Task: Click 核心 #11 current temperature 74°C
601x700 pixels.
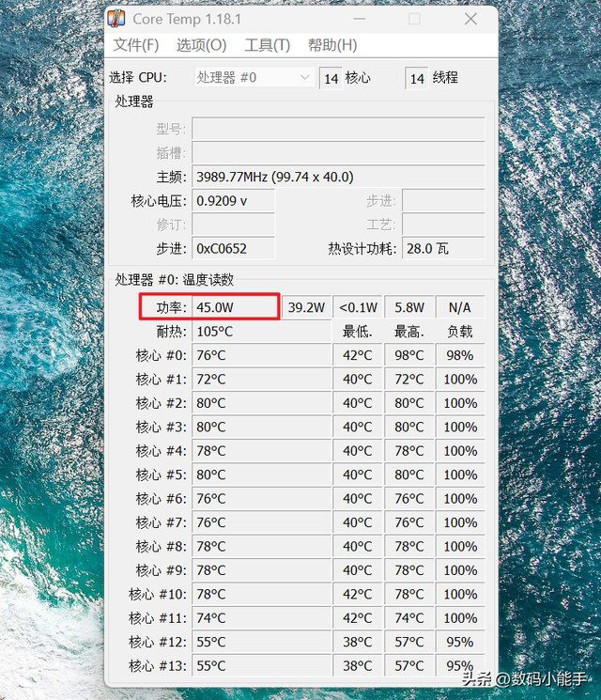Action: point(261,618)
